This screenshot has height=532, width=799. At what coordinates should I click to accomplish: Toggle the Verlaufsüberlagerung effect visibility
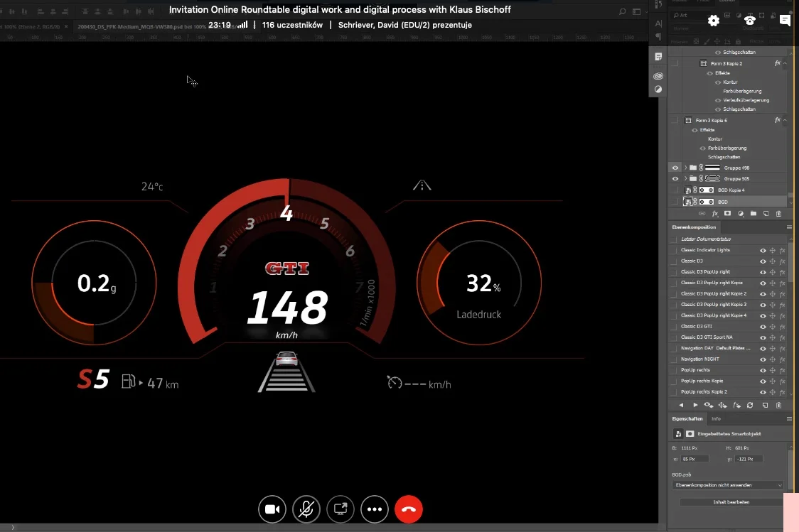coord(718,100)
